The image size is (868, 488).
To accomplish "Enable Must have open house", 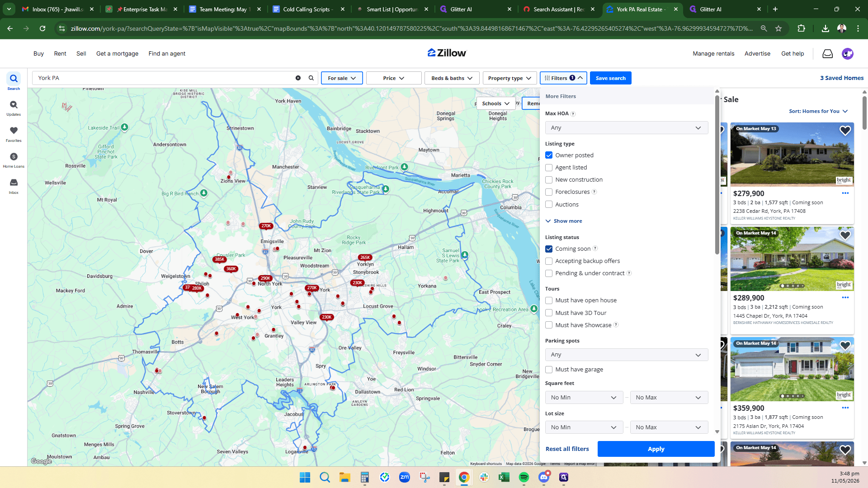I will tap(549, 300).
